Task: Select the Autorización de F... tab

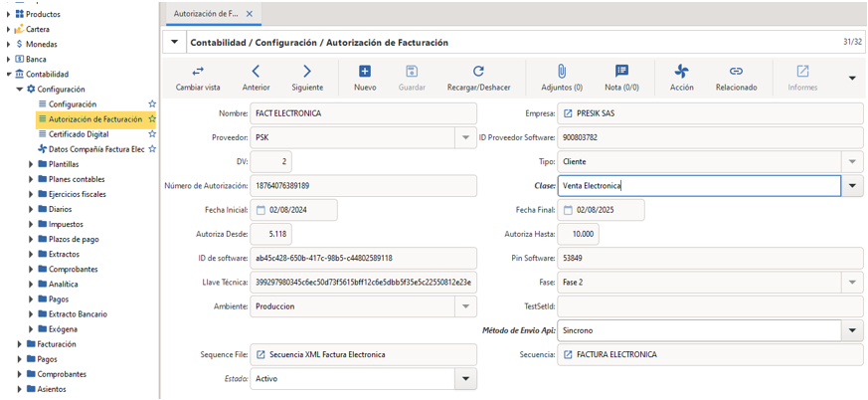Action: click(x=214, y=14)
